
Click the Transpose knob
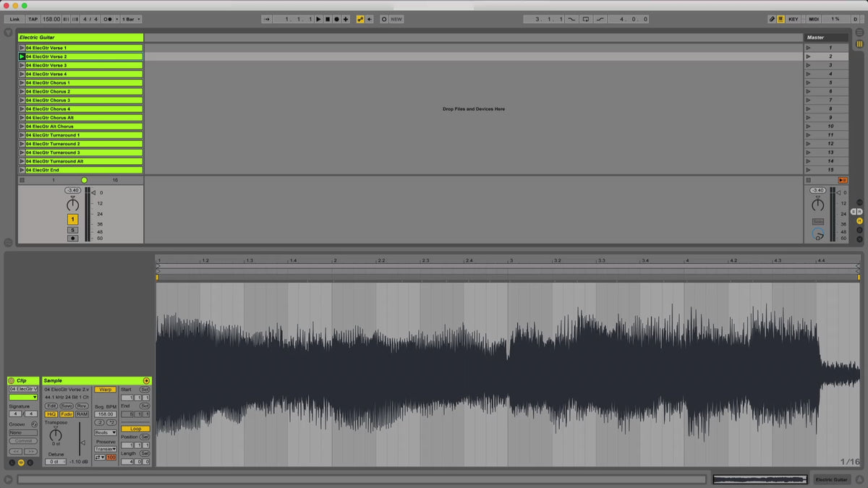click(x=56, y=435)
